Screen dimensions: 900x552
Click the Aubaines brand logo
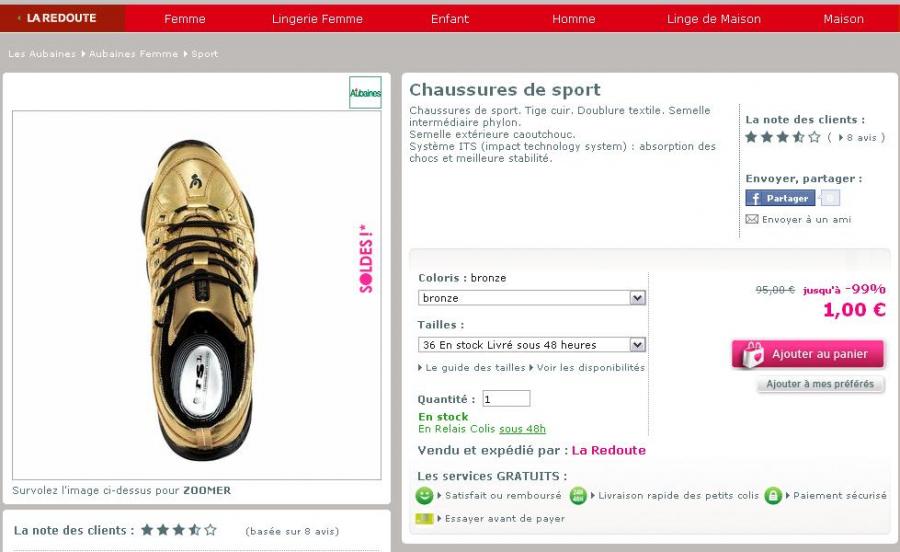365,93
